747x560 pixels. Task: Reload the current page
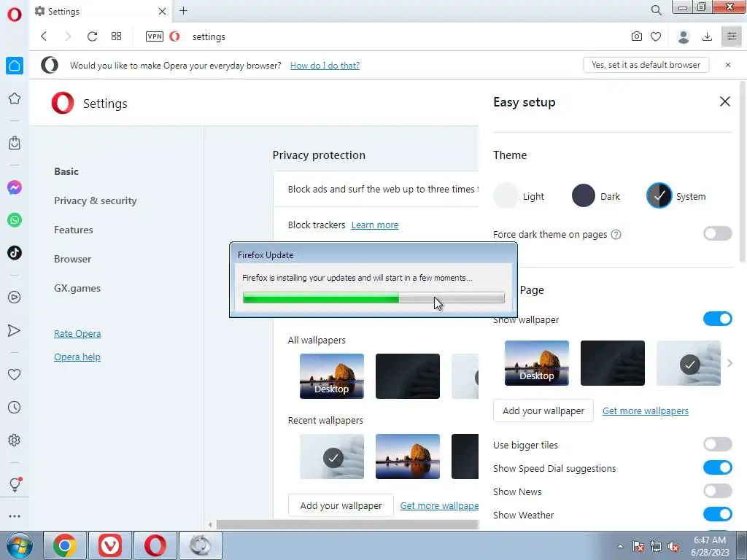point(92,36)
